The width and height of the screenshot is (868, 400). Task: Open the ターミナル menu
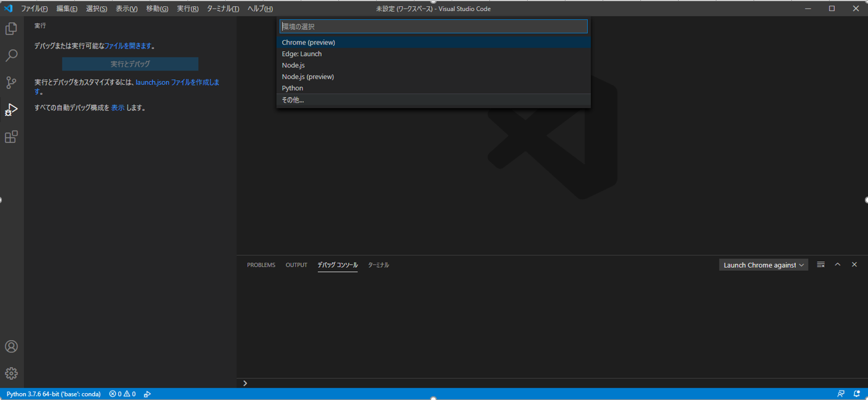223,9
